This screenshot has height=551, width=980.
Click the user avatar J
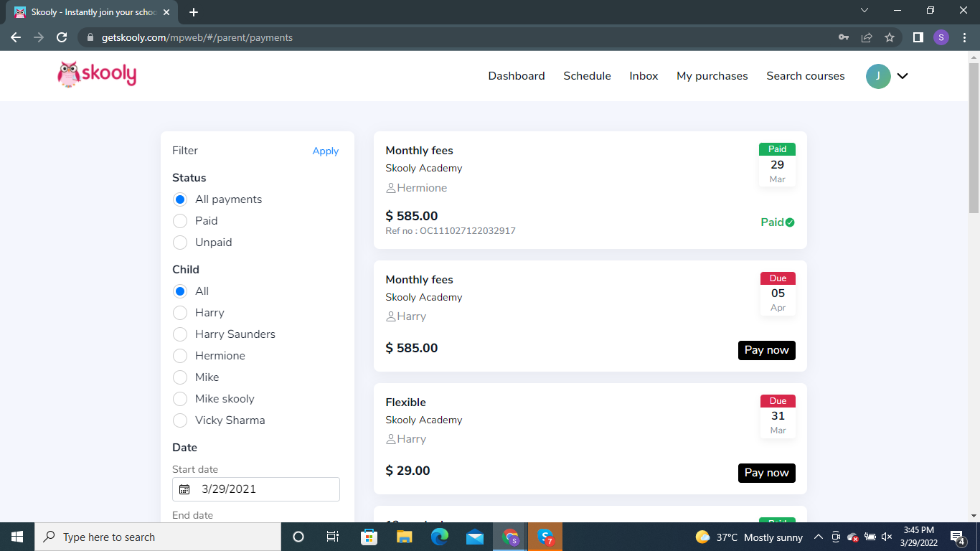coord(878,76)
